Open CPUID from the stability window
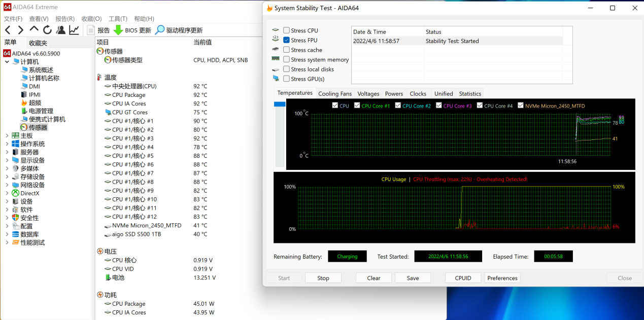Viewport: 644px width, 320px height. pyautogui.click(x=463, y=278)
